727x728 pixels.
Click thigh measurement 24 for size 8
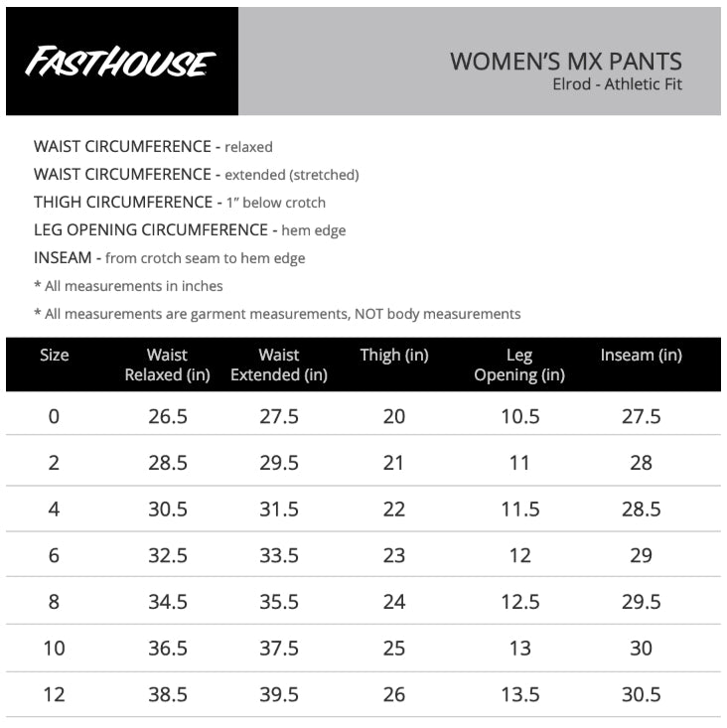[x=394, y=602]
